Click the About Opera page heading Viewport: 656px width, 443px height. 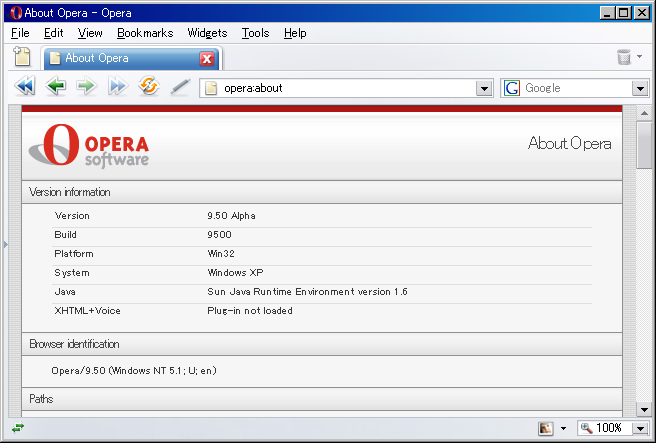[x=569, y=143]
